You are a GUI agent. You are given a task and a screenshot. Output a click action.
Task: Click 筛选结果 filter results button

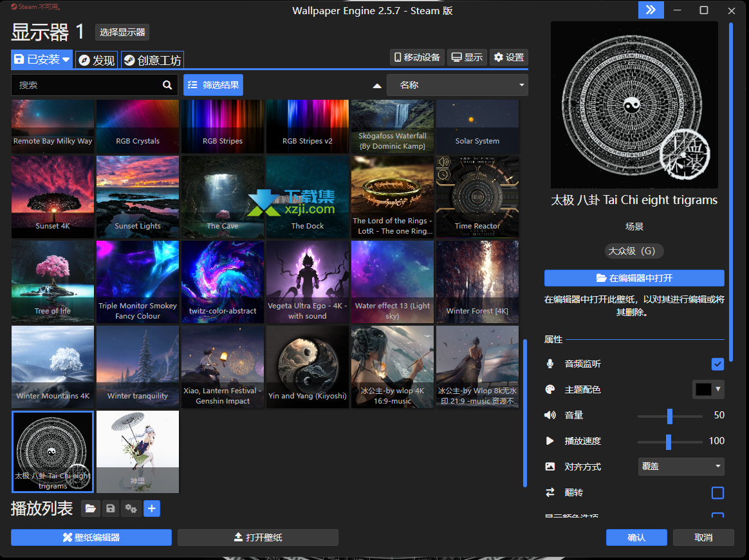point(214,85)
